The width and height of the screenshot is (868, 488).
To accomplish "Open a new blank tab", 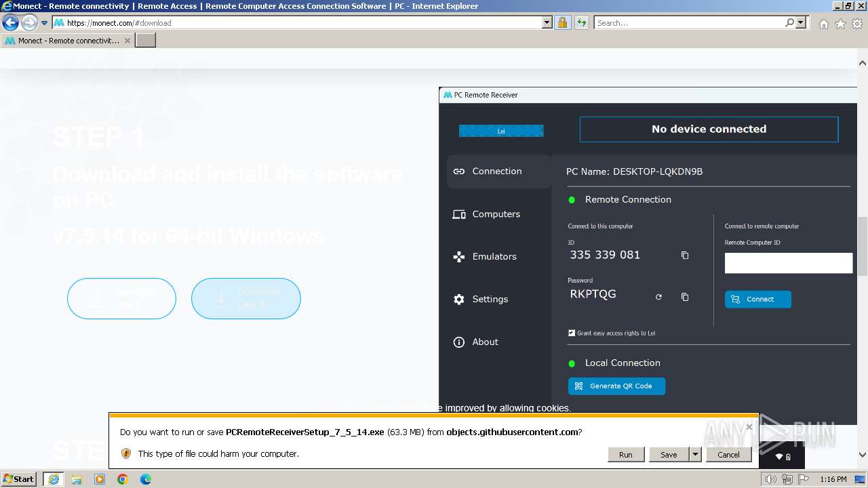I will pyautogui.click(x=146, y=41).
